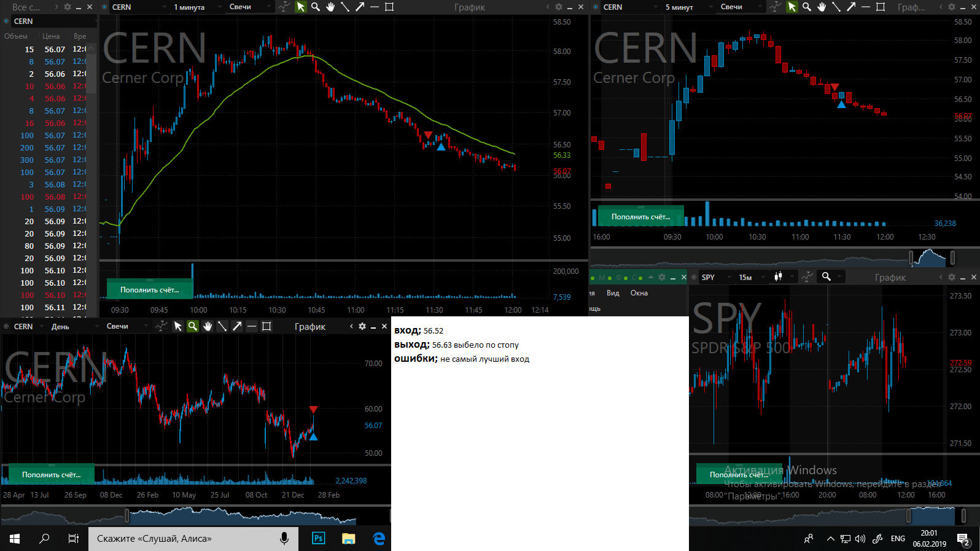Viewport: 980px width, 551px height.
Task: Select the horizontal line tool in the 5-minute chart
Action: coord(866,7)
